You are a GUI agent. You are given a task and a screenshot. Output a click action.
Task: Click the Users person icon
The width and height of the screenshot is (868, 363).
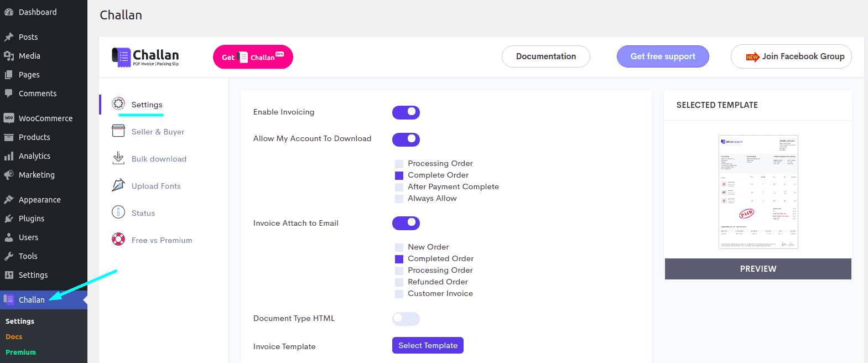pyautogui.click(x=9, y=237)
